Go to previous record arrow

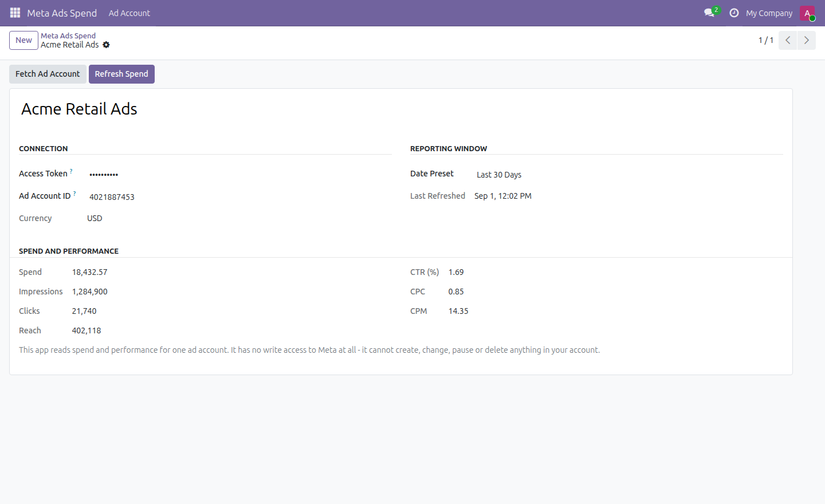click(x=788, y=40)
